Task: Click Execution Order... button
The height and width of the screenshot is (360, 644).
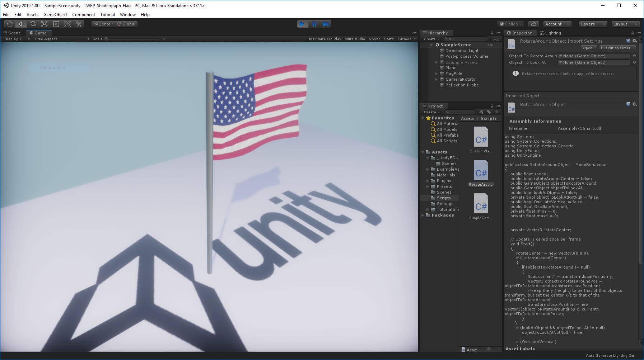Action: tap(617, 48)
